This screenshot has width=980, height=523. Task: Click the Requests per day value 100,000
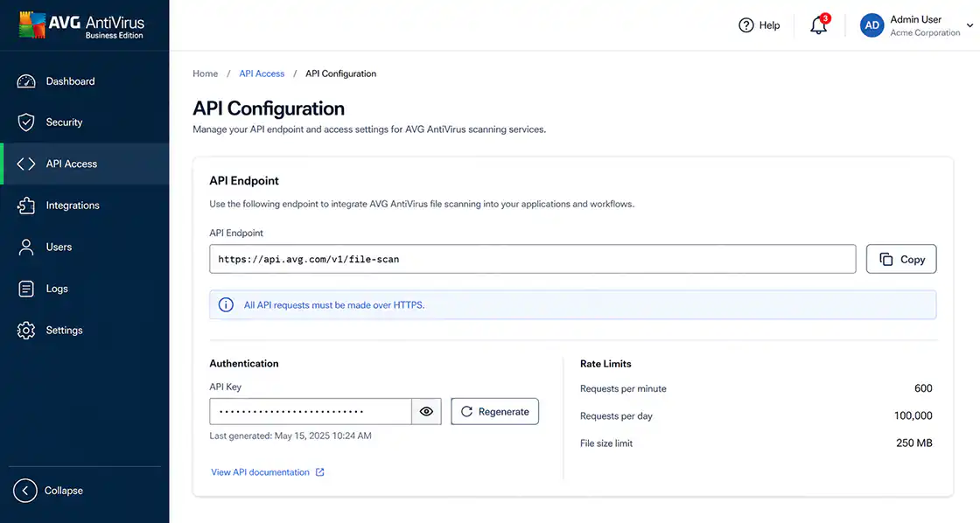pyautogui.click(x=913, y=415)
